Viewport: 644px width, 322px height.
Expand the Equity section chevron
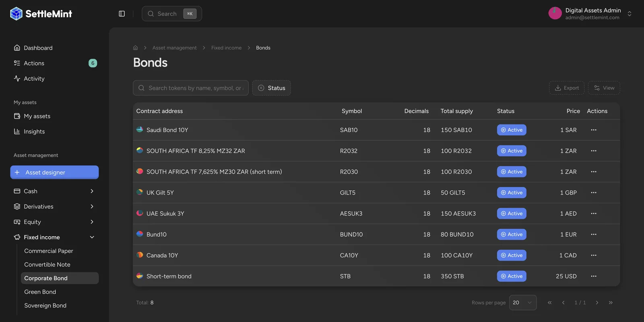click(92, 222)
